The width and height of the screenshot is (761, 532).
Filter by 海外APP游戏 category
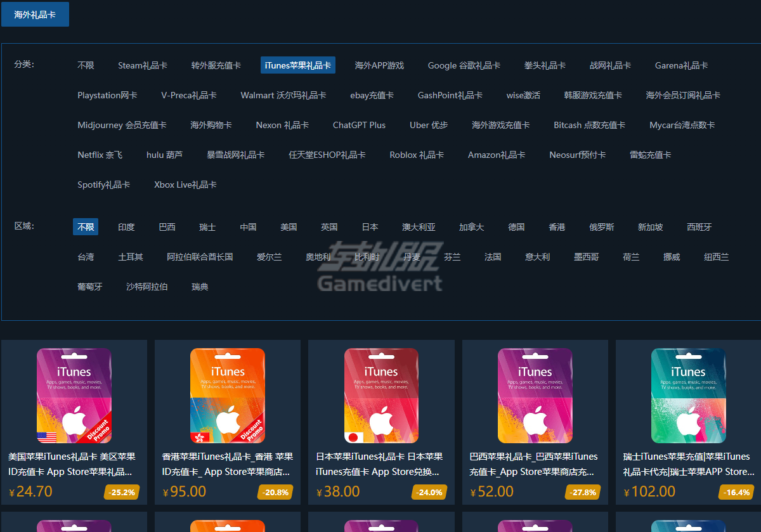[x=379, y=65]
